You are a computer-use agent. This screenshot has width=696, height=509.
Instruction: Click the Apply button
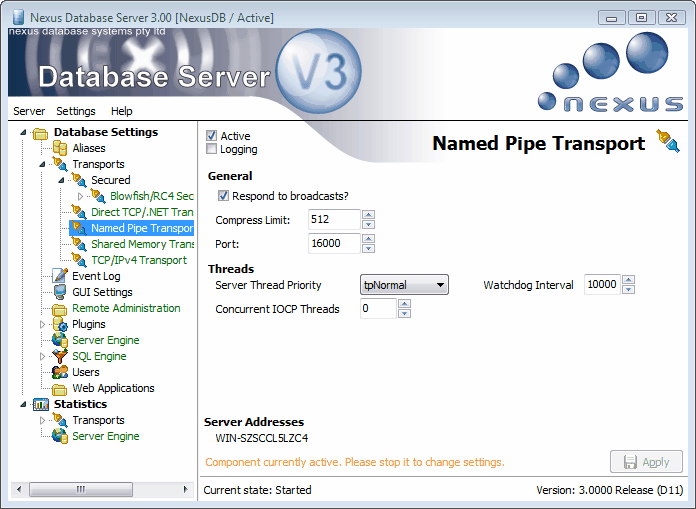646,462
